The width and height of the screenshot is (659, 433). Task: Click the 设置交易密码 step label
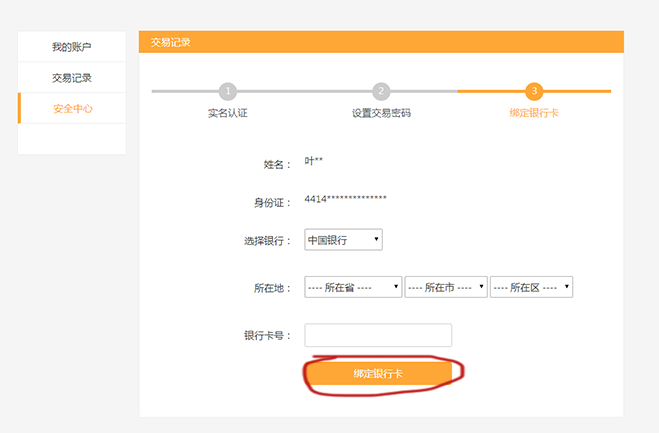[381, 113]
